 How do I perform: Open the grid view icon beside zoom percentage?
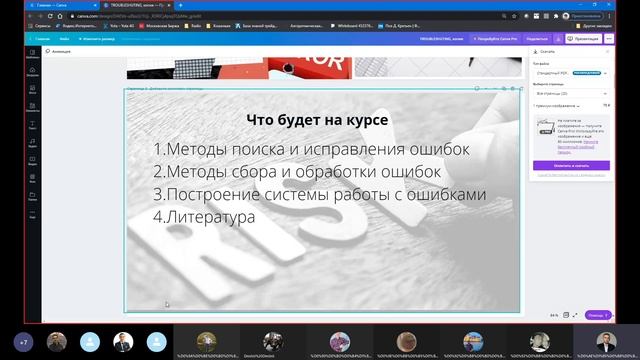tap(566, 315)
